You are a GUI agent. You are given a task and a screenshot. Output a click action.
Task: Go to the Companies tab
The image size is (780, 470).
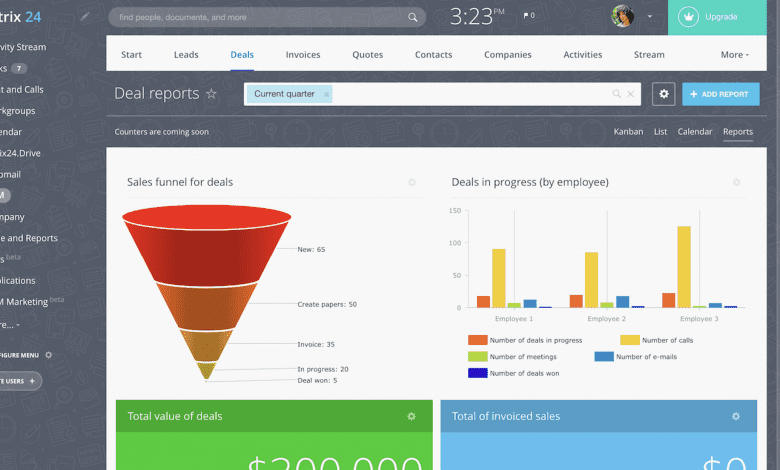pyautogui.click(x=507, y=55)
